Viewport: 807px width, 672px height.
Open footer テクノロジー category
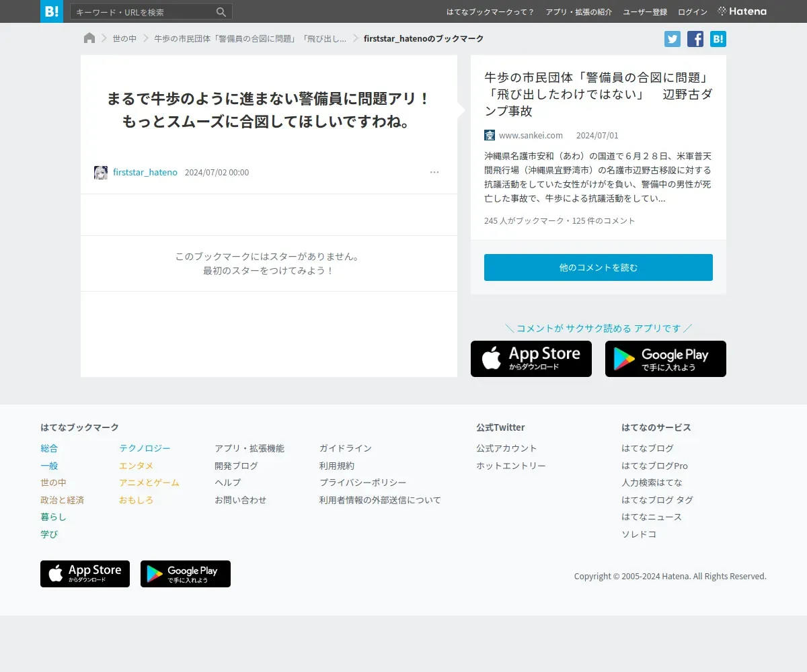pos(145,448)
